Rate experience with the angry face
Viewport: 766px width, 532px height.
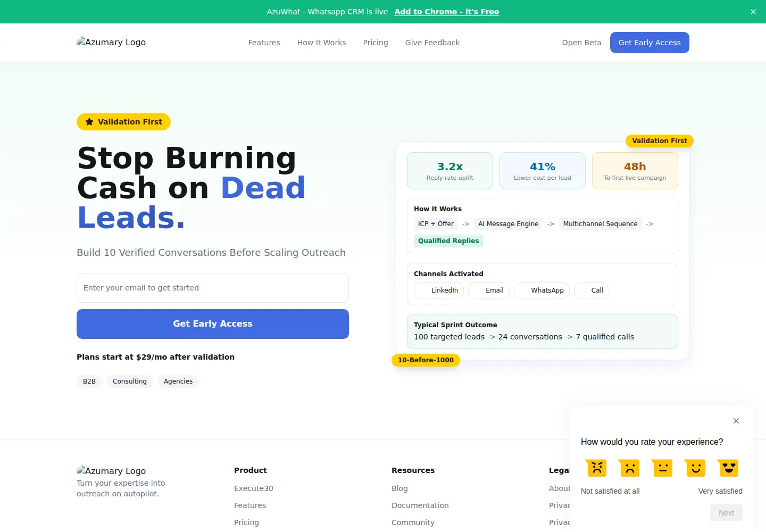click(597, 468)
